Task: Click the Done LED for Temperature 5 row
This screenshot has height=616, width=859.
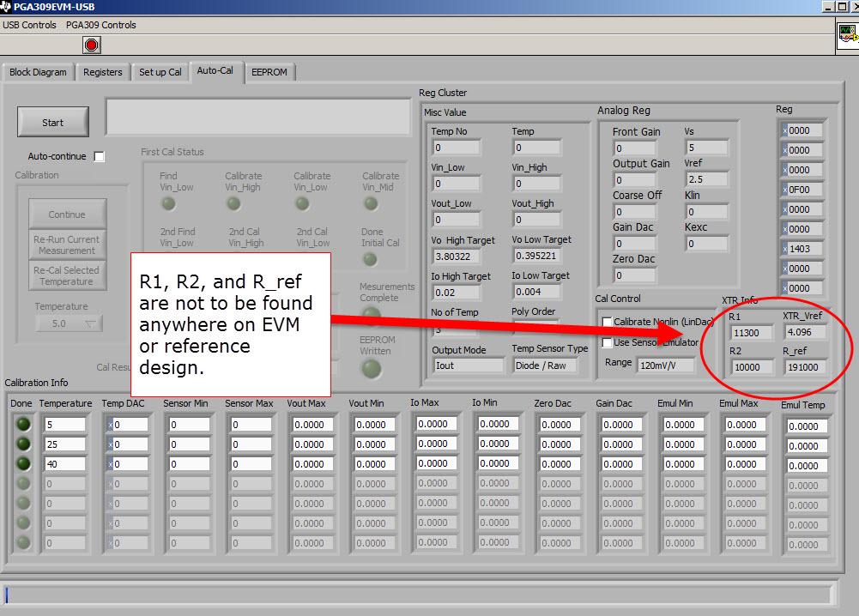Action: 23,425
